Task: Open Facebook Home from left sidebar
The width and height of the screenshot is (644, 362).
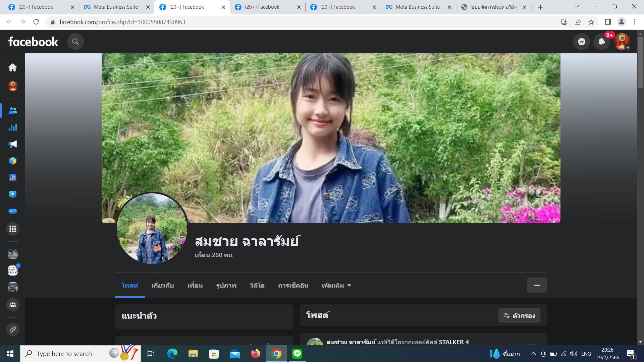Action: point(12,67)
